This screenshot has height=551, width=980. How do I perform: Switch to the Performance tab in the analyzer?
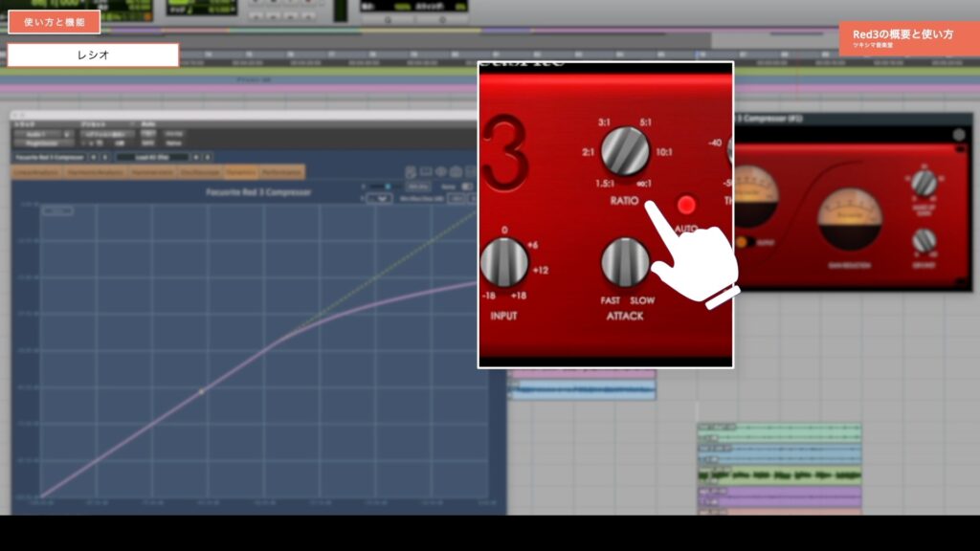pyautogui.click(x=282, y=172)
